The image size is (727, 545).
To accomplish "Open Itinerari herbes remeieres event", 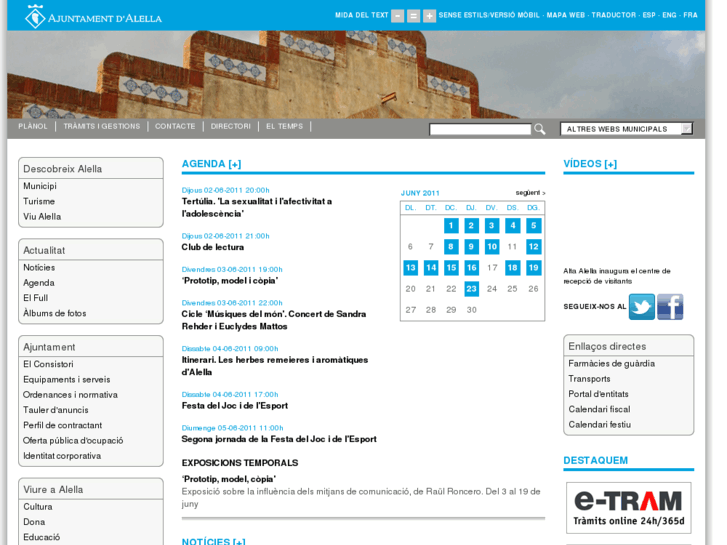I will pos(275,366).
